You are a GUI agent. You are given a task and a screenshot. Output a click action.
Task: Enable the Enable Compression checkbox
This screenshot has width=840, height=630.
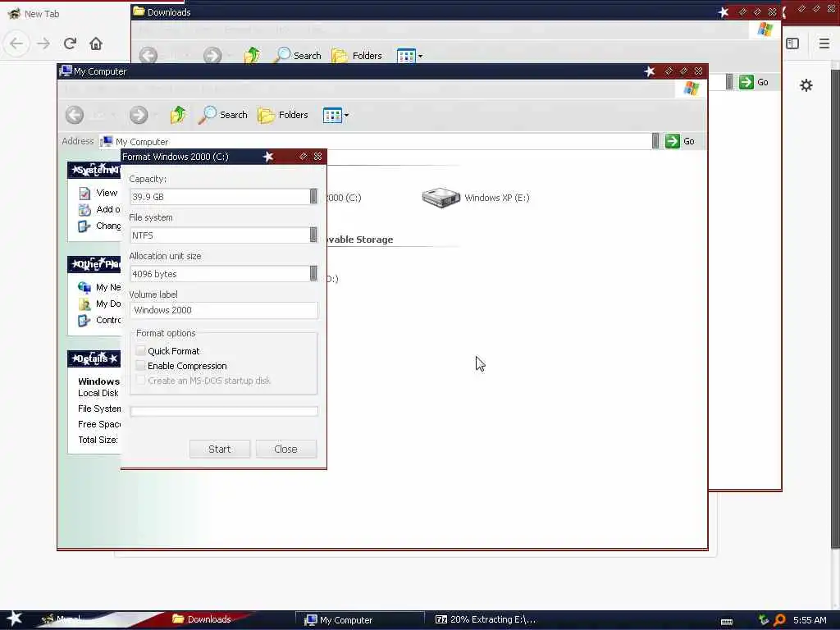pos(140,365)
